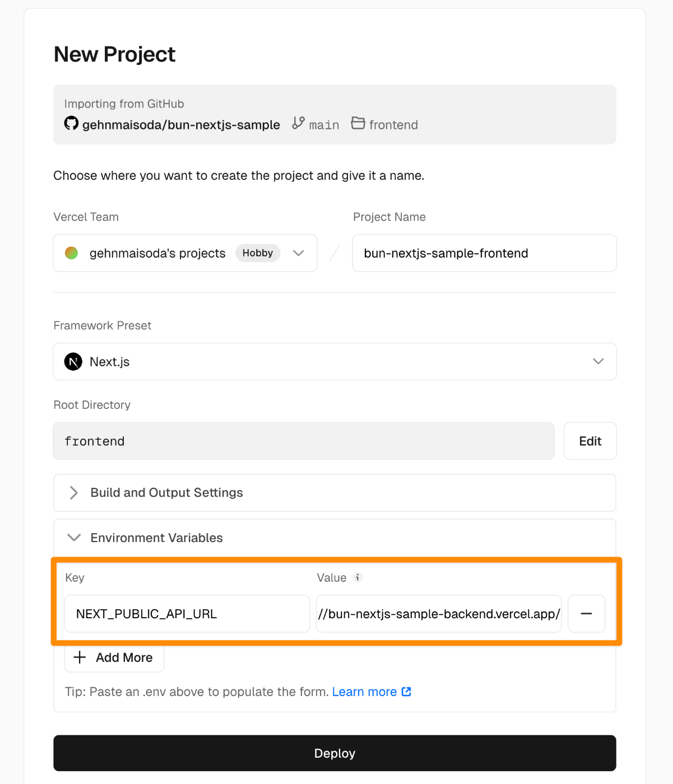Image resolution: width=673 pixels, height=784 pixels.
Task: Open the Framework Preset dropdown
Action: 598,362
